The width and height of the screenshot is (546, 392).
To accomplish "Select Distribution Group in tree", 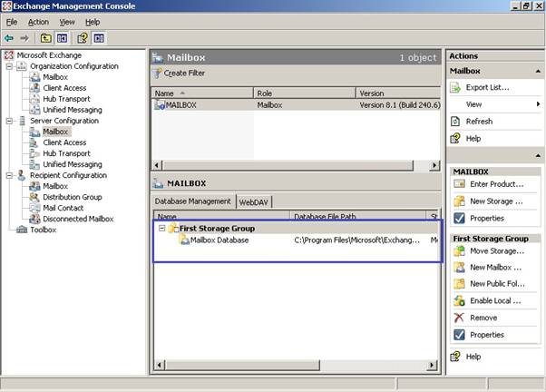I will 73,197.
